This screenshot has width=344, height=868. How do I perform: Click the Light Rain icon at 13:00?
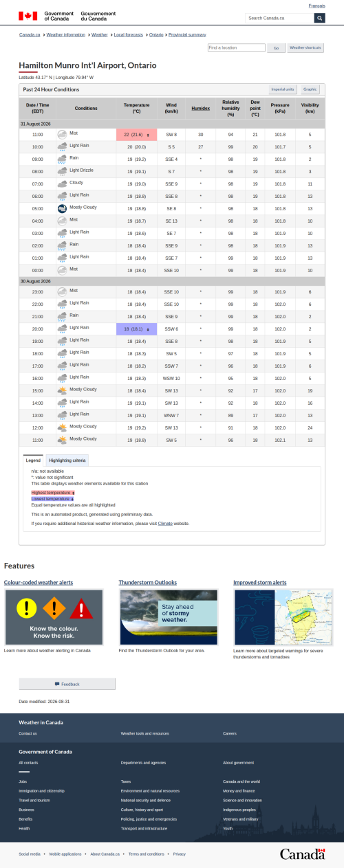[x=62, y=415]
